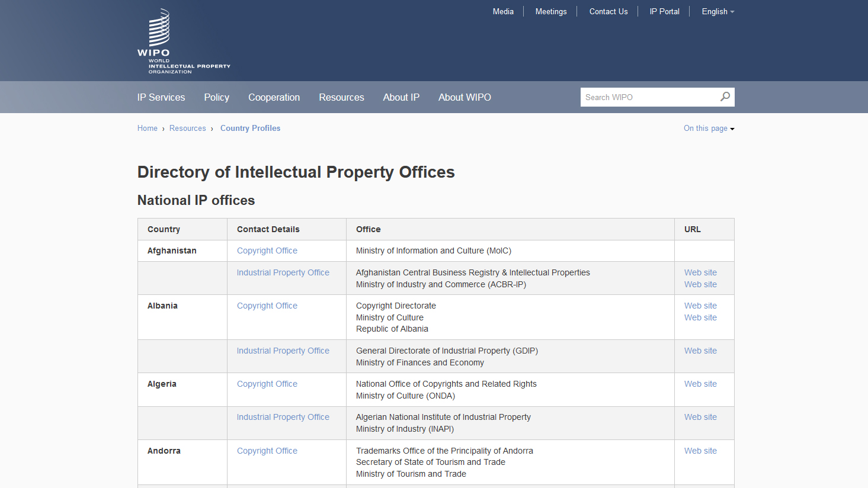Open the Contact Us link
868x488 pixels.
(608, 12)
